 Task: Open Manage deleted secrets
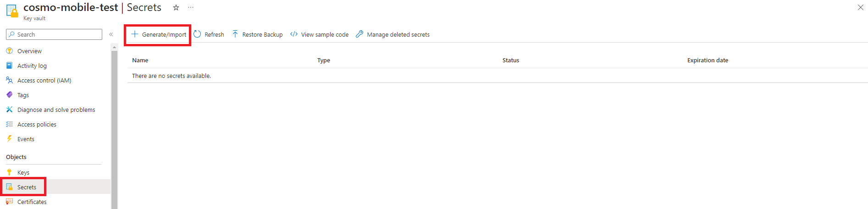[393, 35]
